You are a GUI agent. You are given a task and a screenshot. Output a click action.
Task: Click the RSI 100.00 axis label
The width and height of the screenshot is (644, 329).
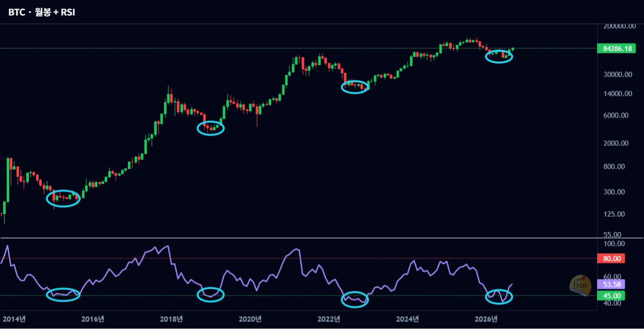614,244
